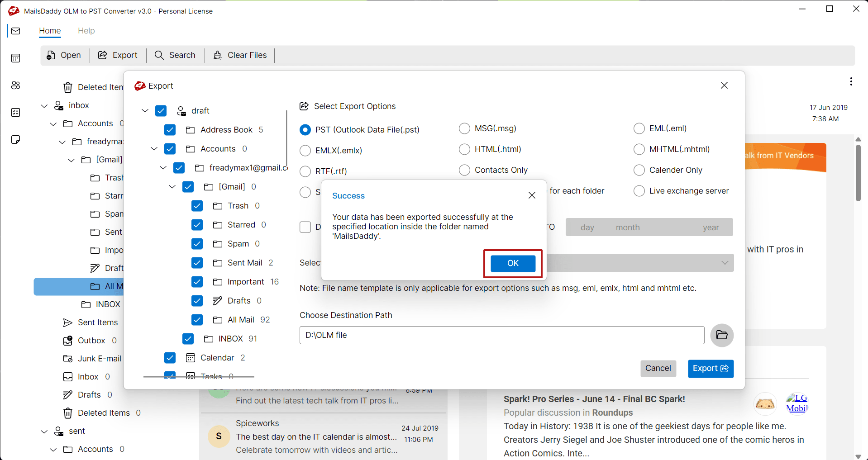
Task: Click the Select Export Options icon
Action: click(304, 106)
